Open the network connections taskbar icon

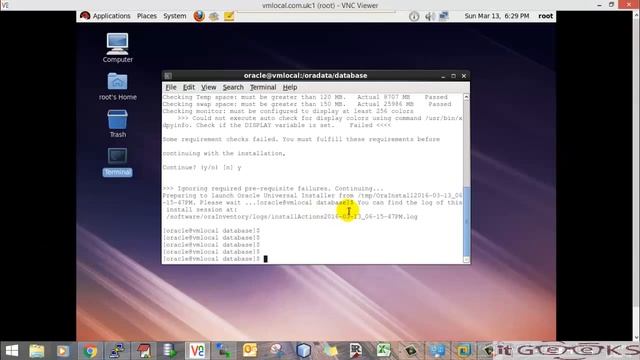224,351
